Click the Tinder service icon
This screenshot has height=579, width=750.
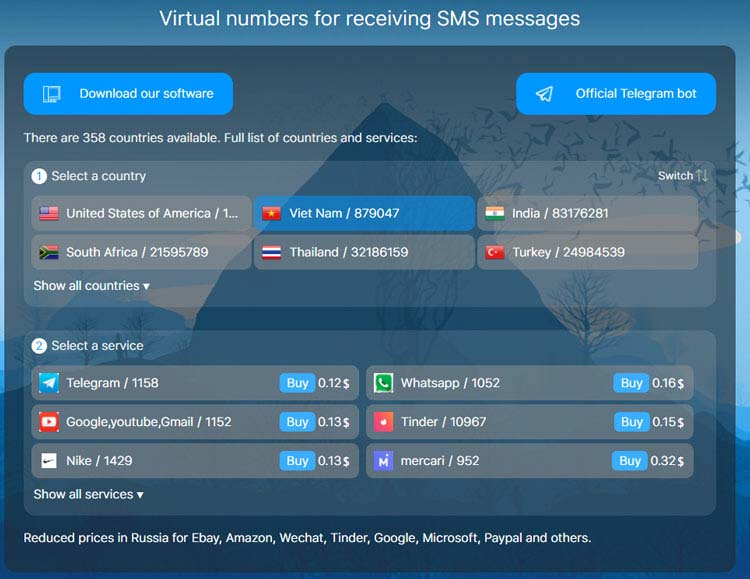coord(383,422)
